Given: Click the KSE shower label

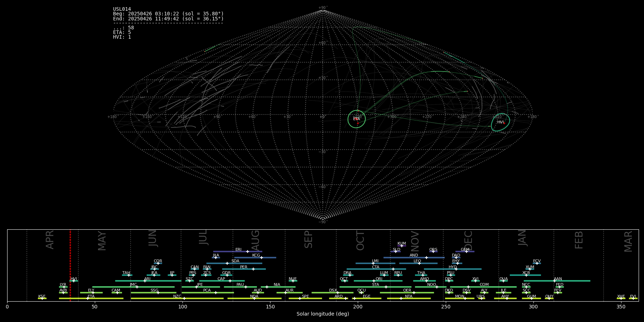Looking at the screenshot, I should point(42,296).
